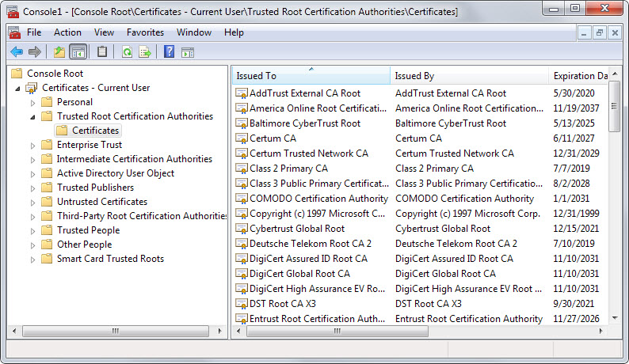Click DigiCert Assured ID Root CA icon
The image size is (629, 364).
242,259
